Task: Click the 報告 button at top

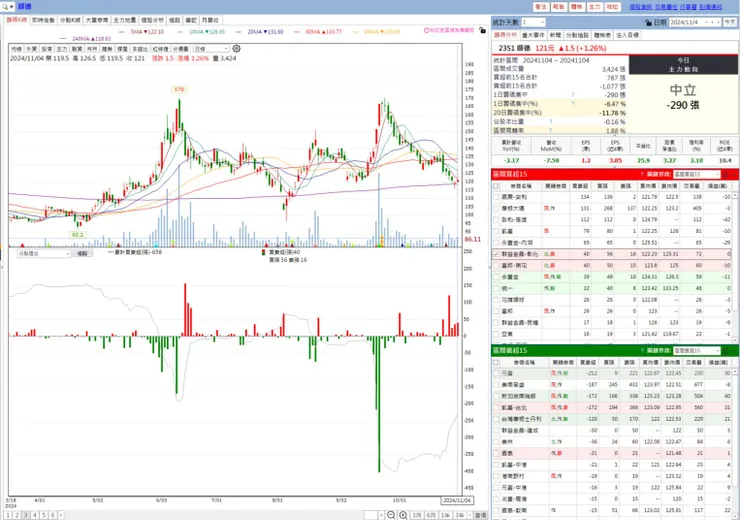Action: [559, 7]
